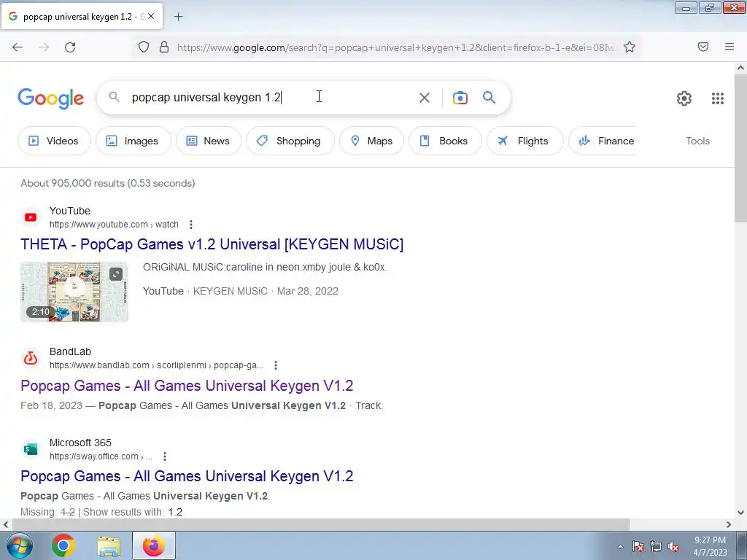Open Google settings gear
The width and height of the screenshot is (747, 560).
coord(684,98)
